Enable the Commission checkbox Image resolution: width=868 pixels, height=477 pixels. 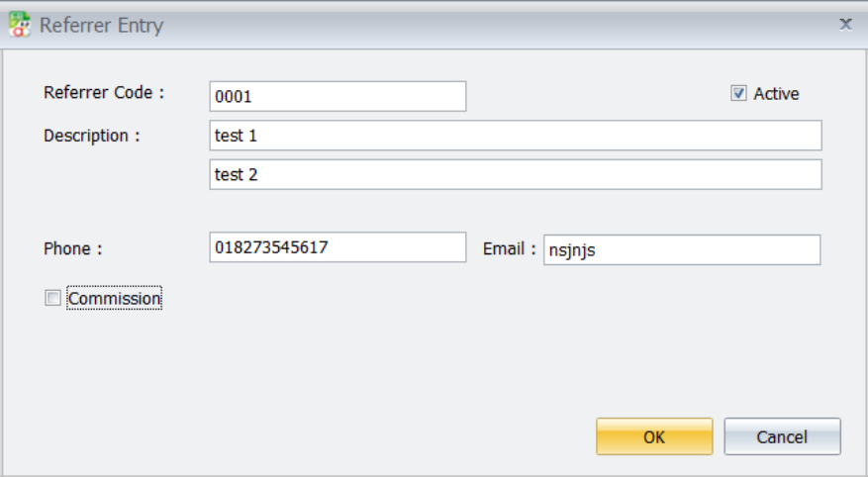(52, 298)
